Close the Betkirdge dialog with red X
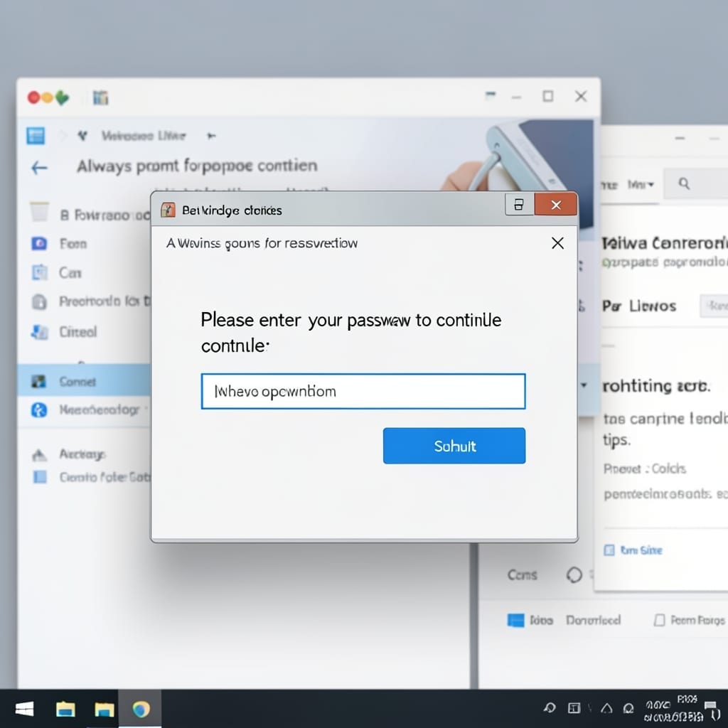 tap(556, 205)
